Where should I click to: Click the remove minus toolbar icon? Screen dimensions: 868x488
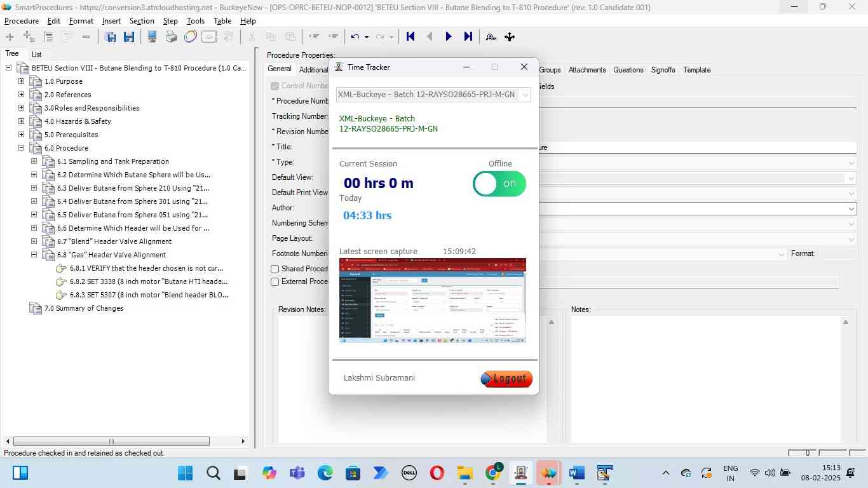click(x=86, y=37)
